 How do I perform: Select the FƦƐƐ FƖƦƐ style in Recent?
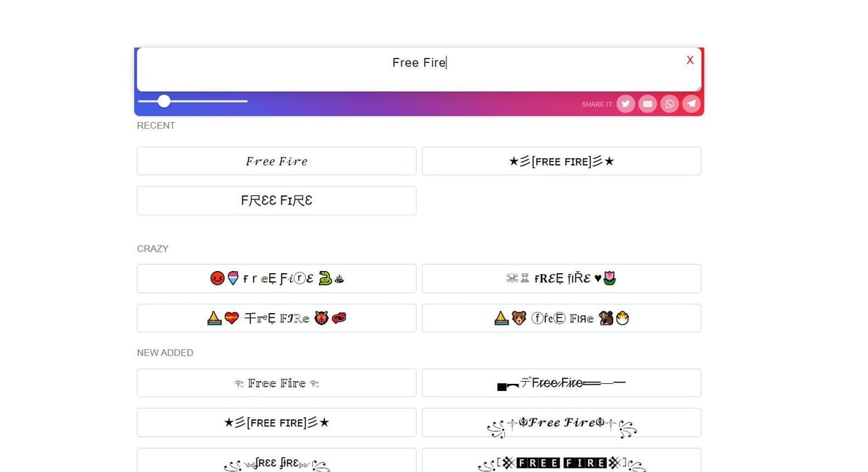click(x=276, y=200)
